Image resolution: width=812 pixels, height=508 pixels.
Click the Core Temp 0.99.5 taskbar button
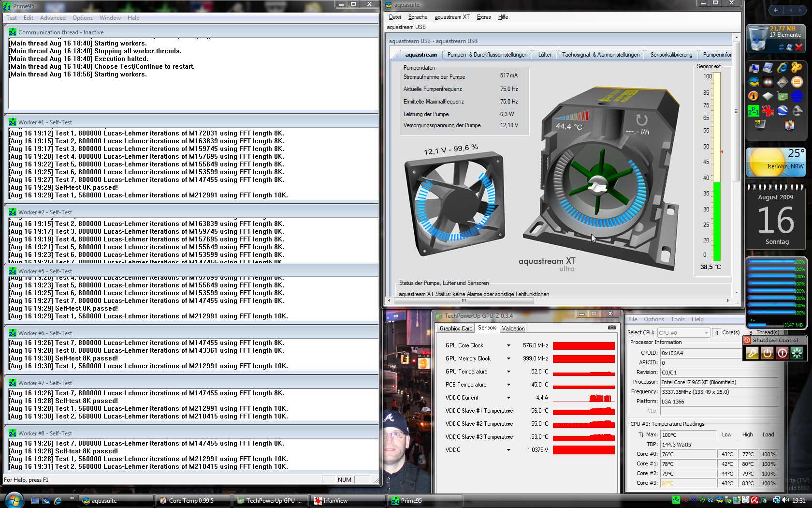[x=193, y=501]
